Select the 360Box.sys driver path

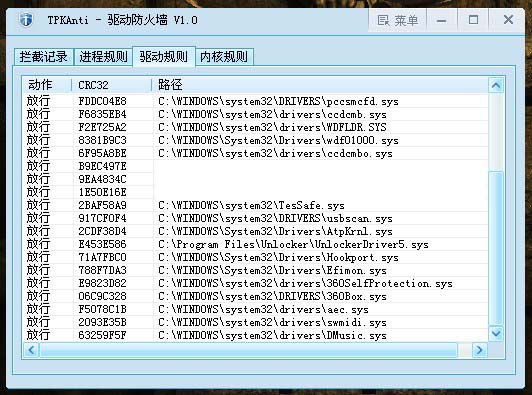click(272, 296)
